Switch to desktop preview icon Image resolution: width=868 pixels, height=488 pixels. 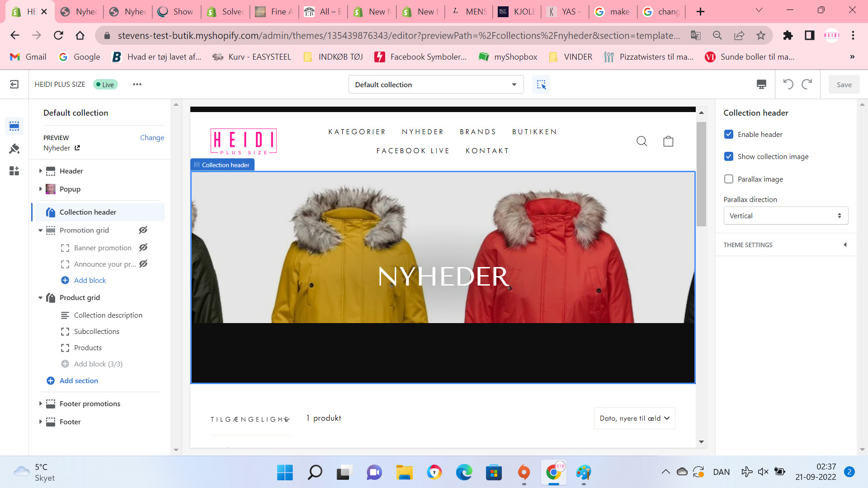tap(761, 84)
